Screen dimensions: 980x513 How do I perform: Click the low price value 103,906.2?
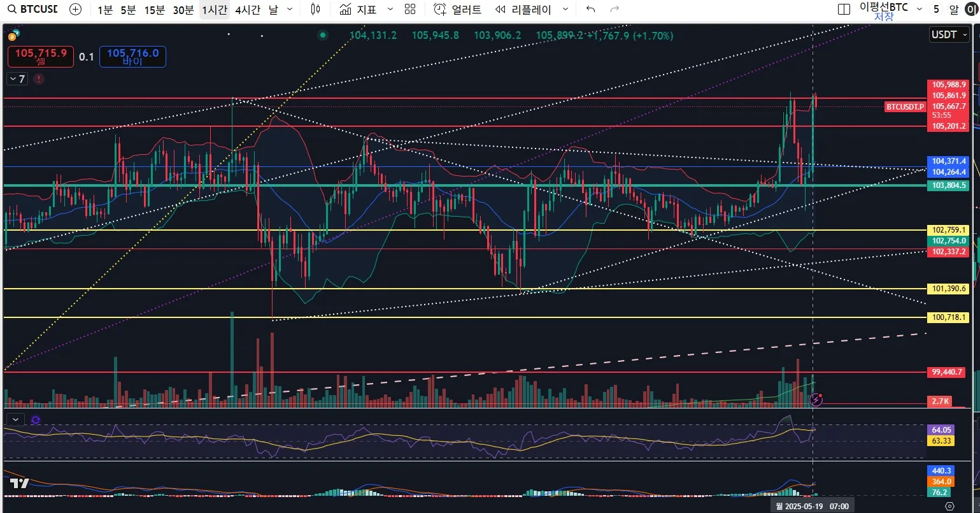(497, 36)
